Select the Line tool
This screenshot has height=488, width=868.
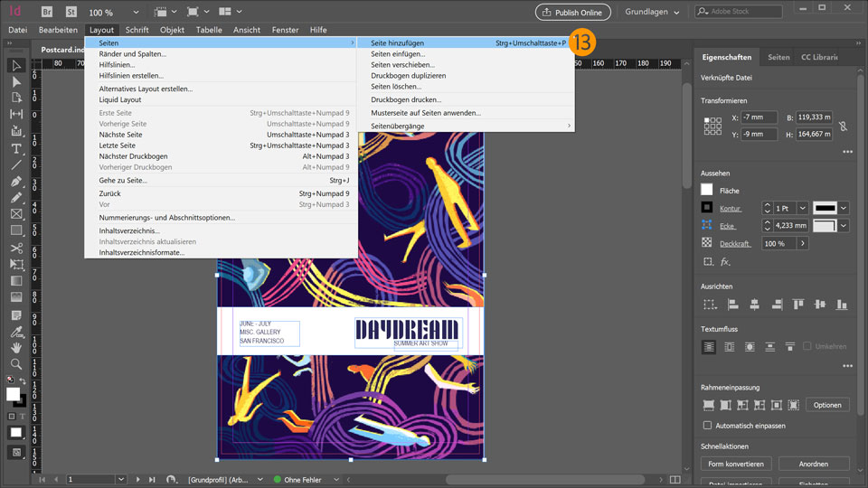click(16, 164)
